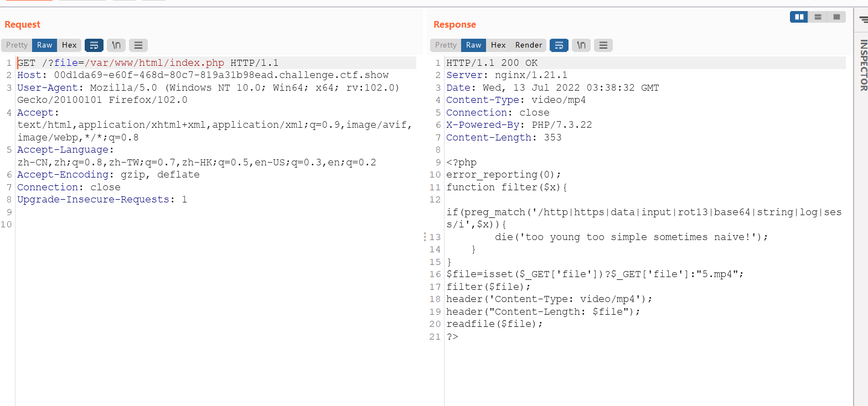
Task: Switch Request view to Hex tab
Action: 69,45
